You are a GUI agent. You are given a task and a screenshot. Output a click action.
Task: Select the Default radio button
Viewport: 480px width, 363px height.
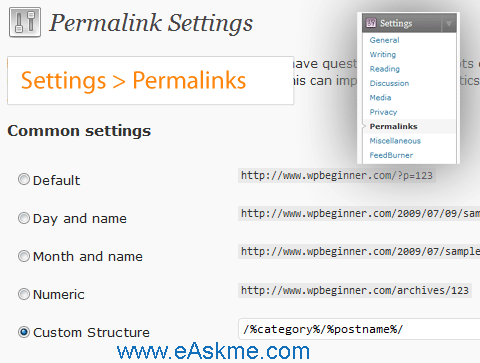click(24, 179)
